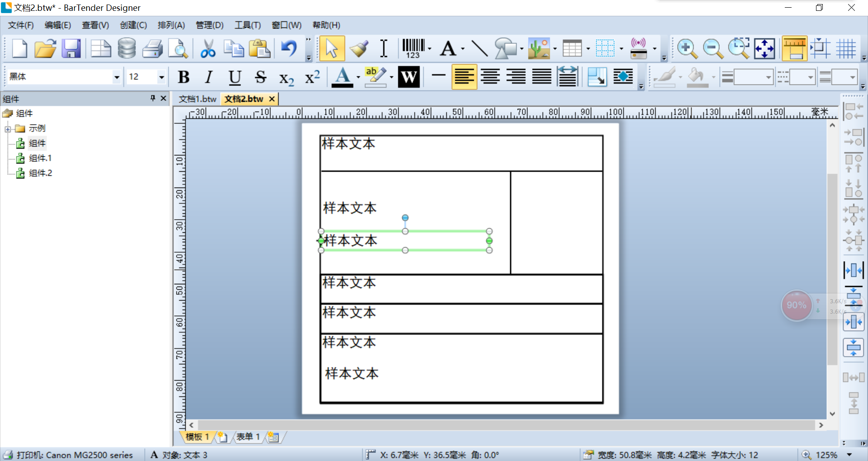This screenshot has width=868, height=461.
Task: Pin the 组件 panel
Action: click(153, 98)
